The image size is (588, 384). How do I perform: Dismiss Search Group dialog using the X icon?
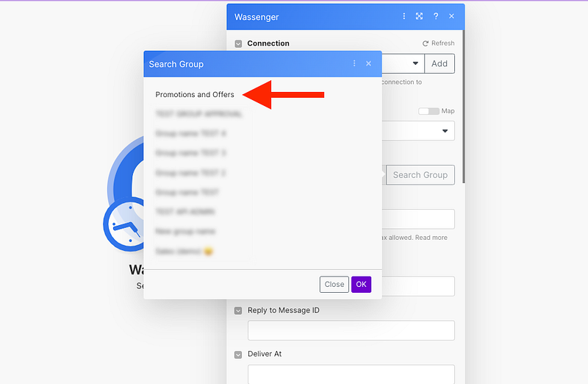click(x=368, y=64)
